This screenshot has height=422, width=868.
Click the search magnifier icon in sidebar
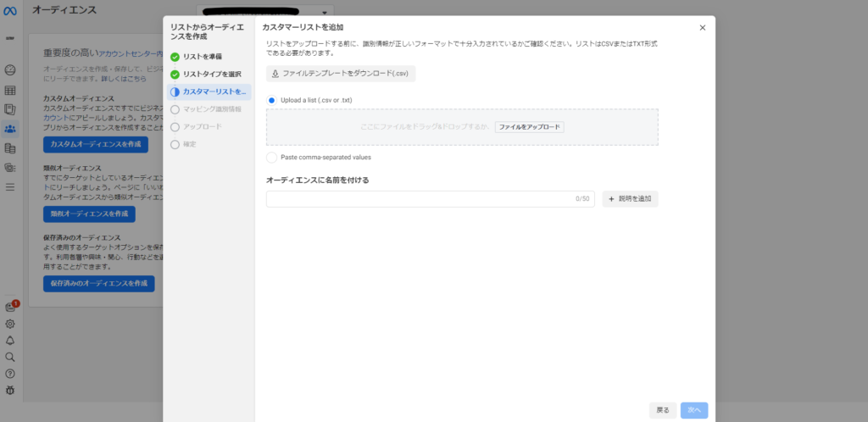point(10,357)
